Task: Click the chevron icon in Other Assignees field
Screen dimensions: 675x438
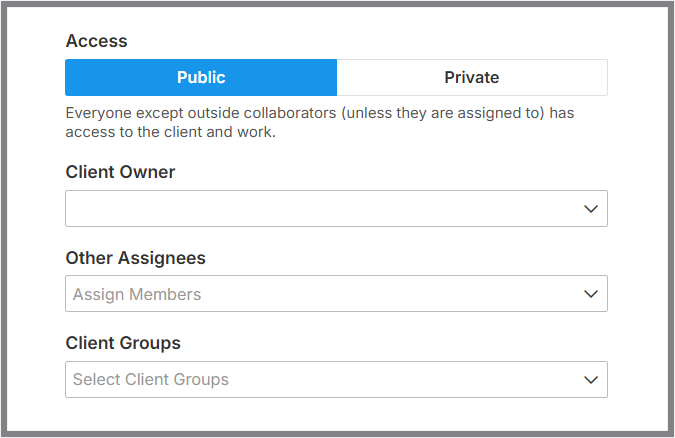Action: [x=591, y=294]
